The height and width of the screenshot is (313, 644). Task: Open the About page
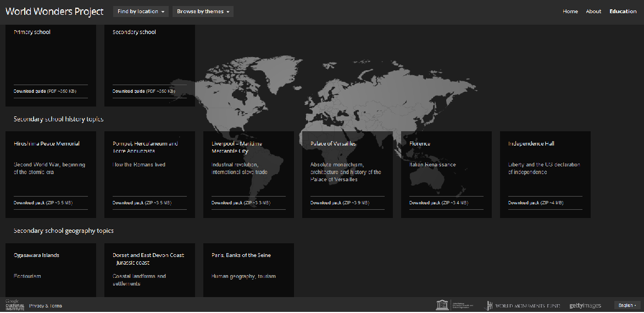click(593, 12)
